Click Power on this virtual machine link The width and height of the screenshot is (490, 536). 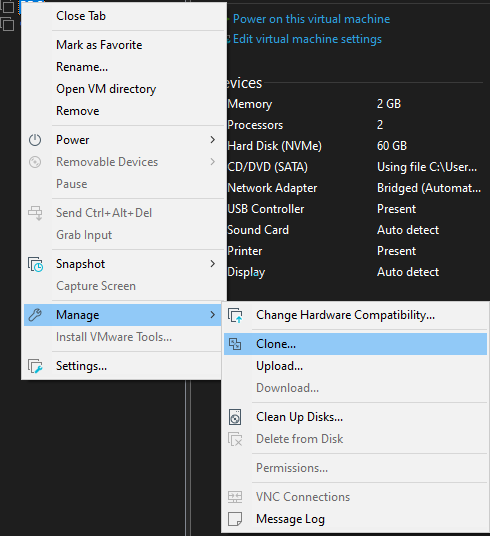coord(311,19)
